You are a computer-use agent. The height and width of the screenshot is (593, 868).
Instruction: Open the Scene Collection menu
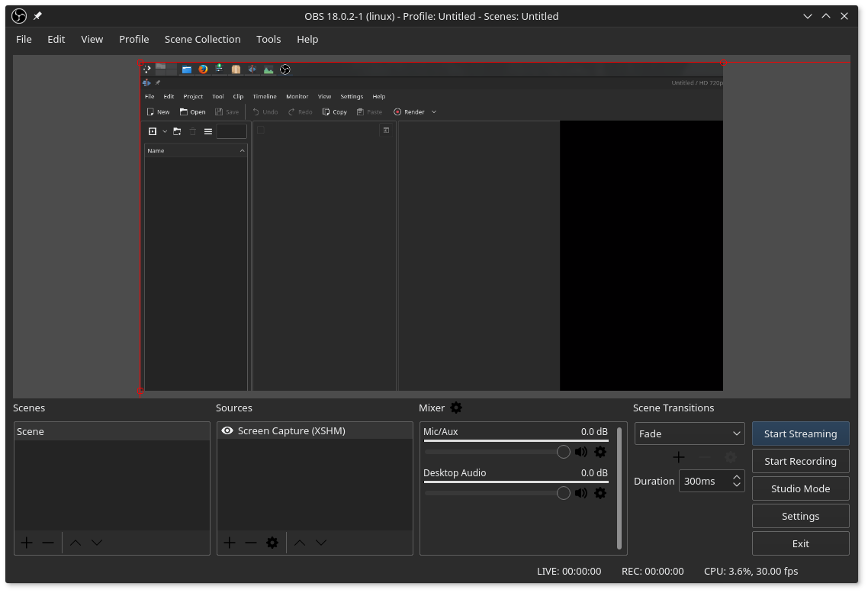pyautogui.click(x=203, y=40)
